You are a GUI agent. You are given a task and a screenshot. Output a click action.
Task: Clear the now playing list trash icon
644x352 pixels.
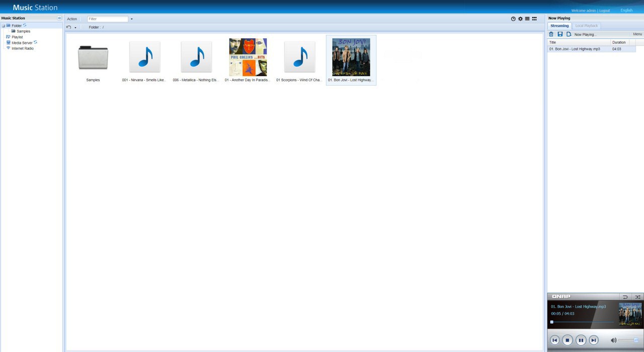(x=551, y=34)
